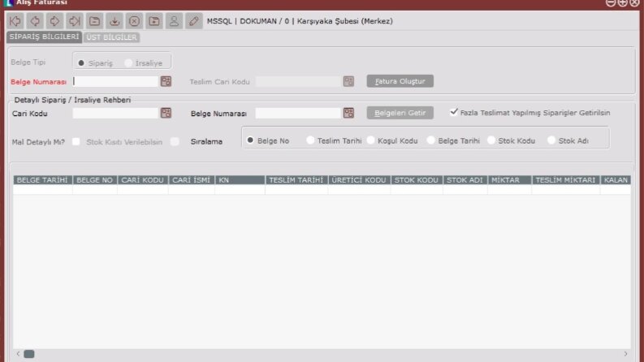
Task: Focus the Cari Kodu input field
Action: (x=115, y=113)
